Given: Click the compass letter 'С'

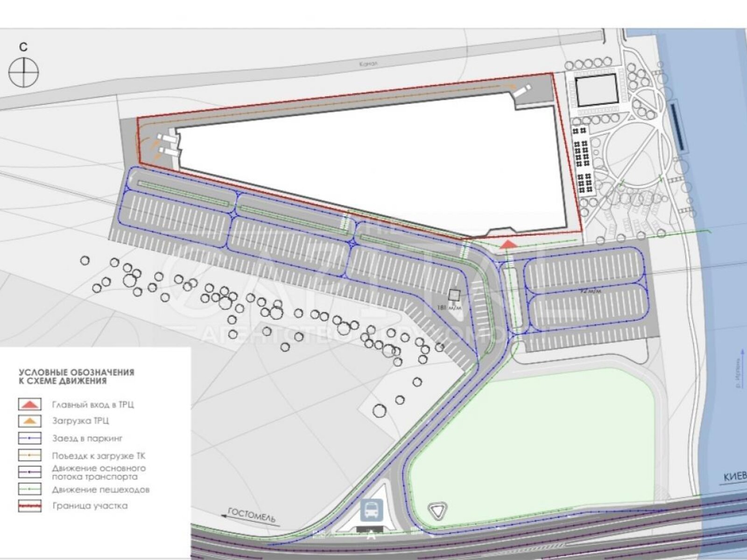Looking at the screenshot, I should [23, 47].
